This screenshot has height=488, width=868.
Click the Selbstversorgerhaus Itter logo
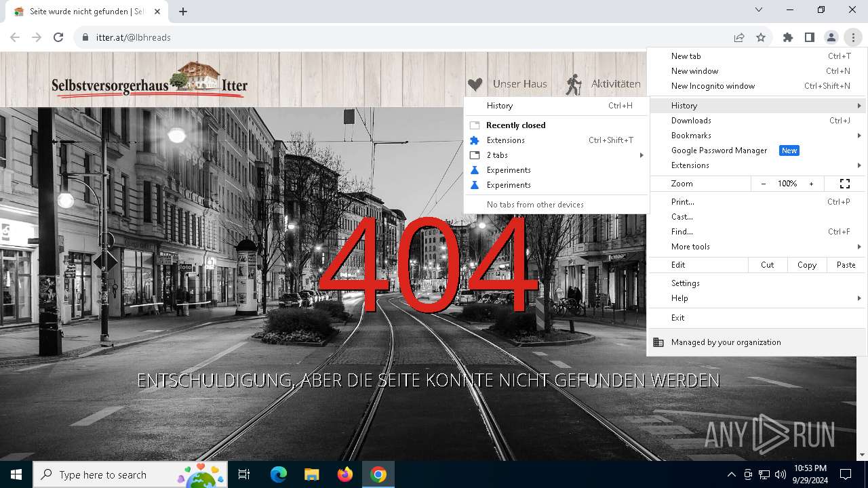pos(150,80)
